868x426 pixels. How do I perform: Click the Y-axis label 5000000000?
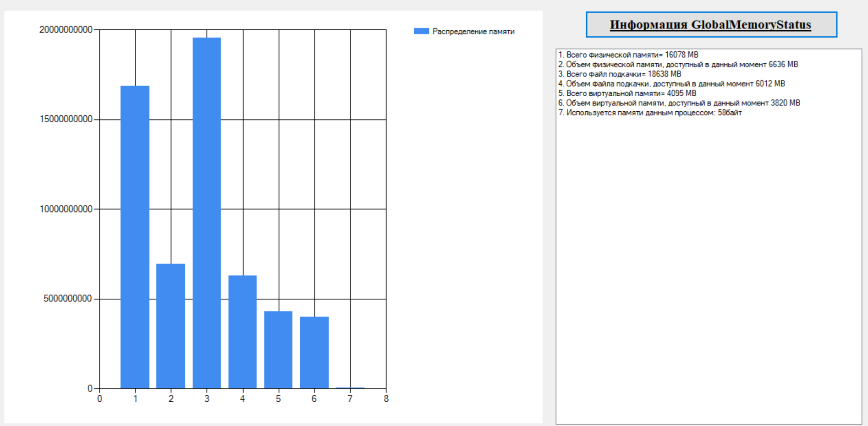click(68, 299)
